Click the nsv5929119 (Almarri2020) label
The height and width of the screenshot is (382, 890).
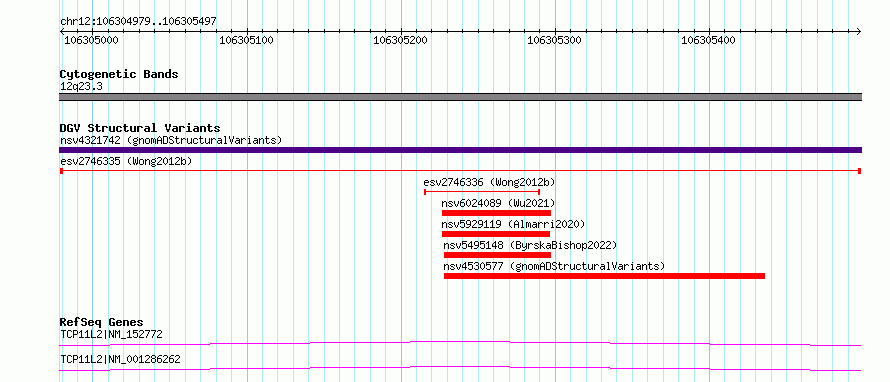coord(513,224)
